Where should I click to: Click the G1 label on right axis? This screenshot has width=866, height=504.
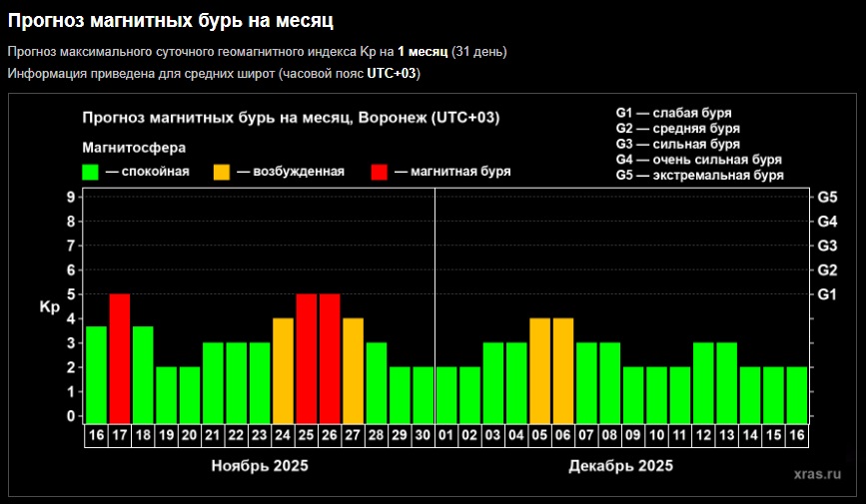pyautogui.click(x=827, y=294)
